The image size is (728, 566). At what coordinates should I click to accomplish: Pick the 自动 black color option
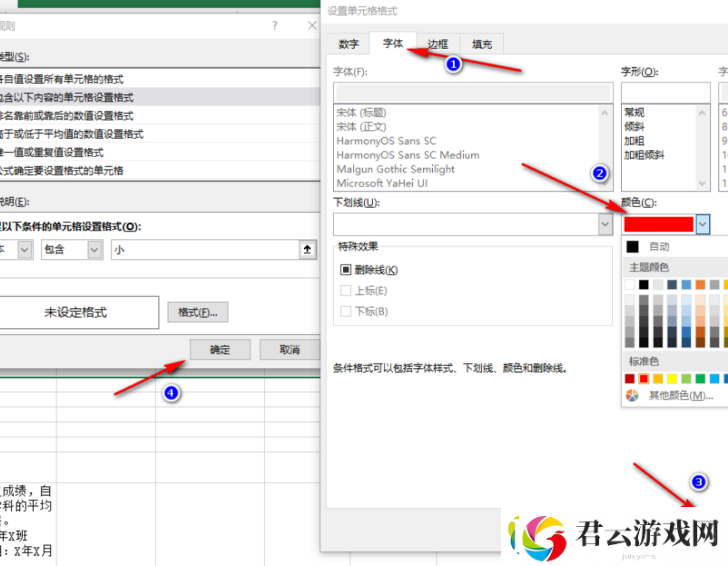[x=633, y=246]
